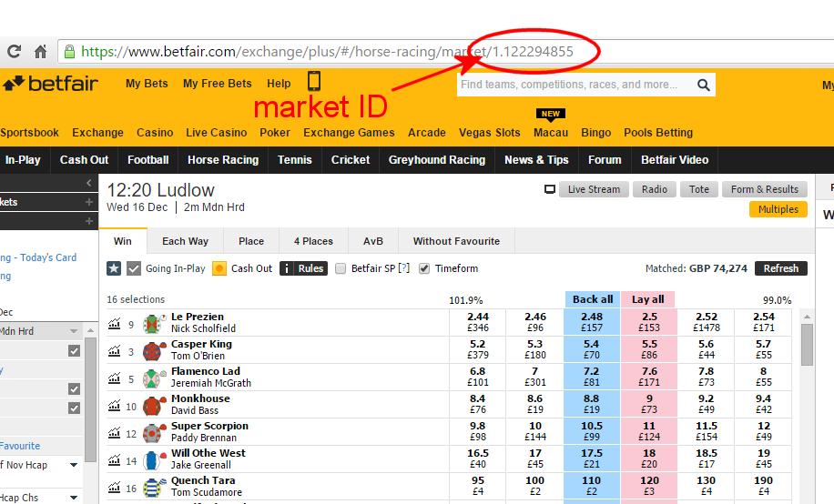Click Quench Tara jockey silks icon
The height and width of the screenshot is (504, 834).
(153, 488)
